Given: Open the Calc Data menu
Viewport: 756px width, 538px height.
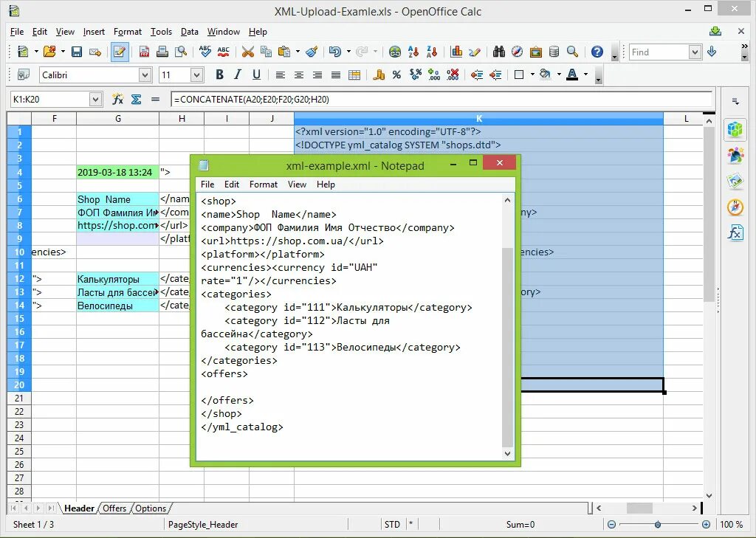Looking at the screenshot, I should point(190,31).
